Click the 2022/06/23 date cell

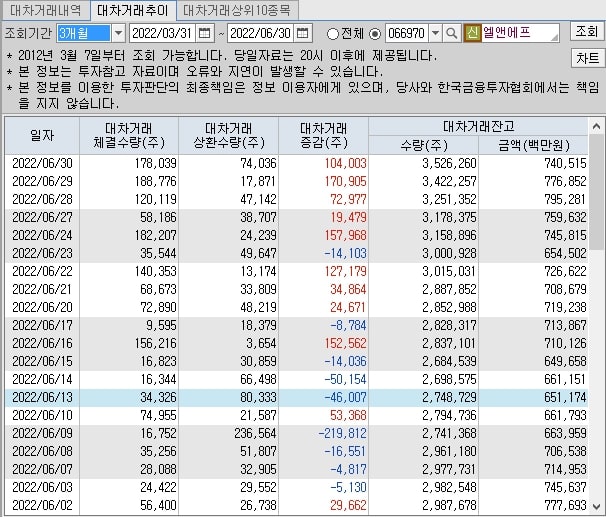(42, 253)
